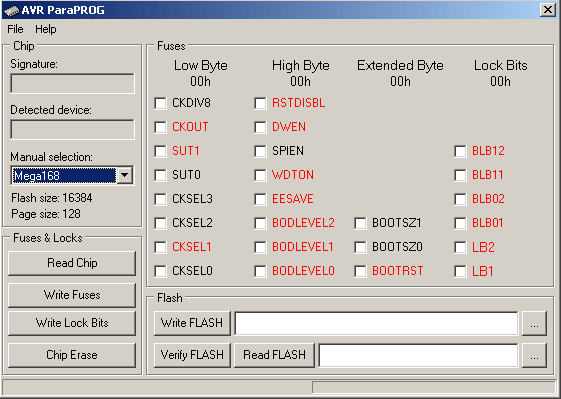The image size is (561, 399).
Task: Click the 'High Byte' column heading
Action: (301, 65)
